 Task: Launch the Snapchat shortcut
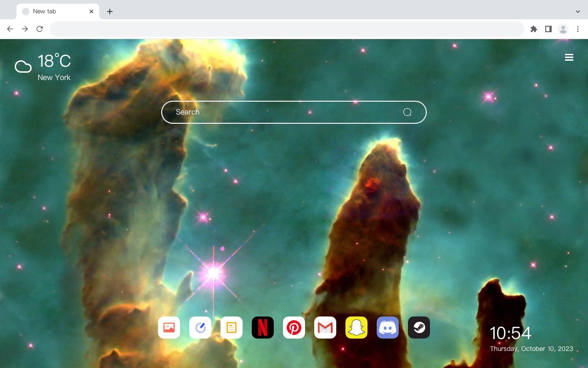[x=356, y=328]
